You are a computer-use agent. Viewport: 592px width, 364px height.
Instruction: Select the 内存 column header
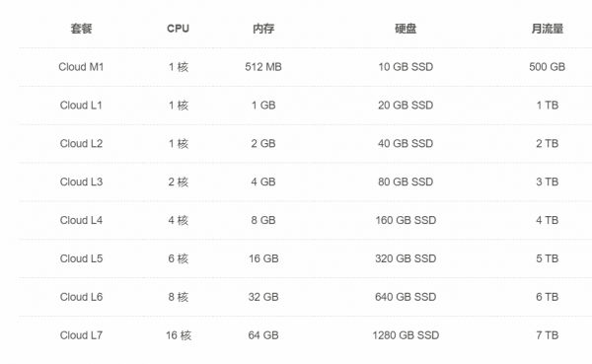point(263,29)
